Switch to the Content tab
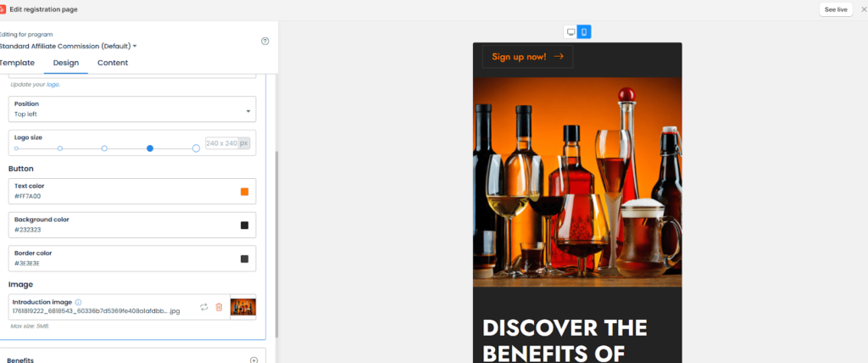The width and height of the screenshot is (868, 363). pos(113,63)
